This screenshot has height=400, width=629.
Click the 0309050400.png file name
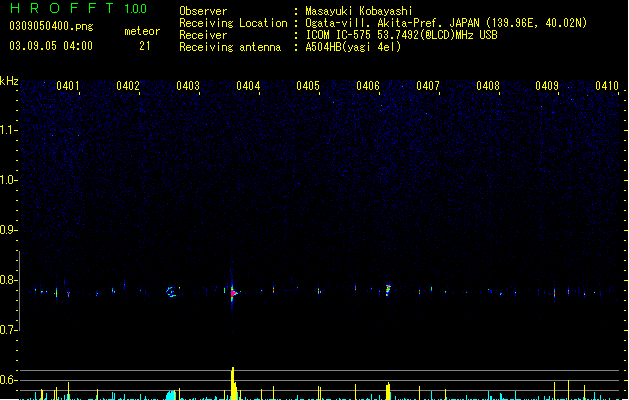[x=51, y=27]
